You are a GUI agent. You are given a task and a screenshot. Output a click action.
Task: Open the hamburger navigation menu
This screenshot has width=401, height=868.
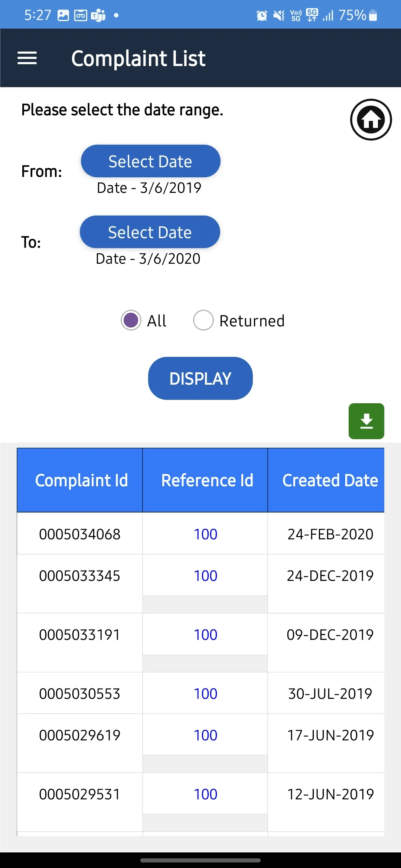tap(27, 58)
